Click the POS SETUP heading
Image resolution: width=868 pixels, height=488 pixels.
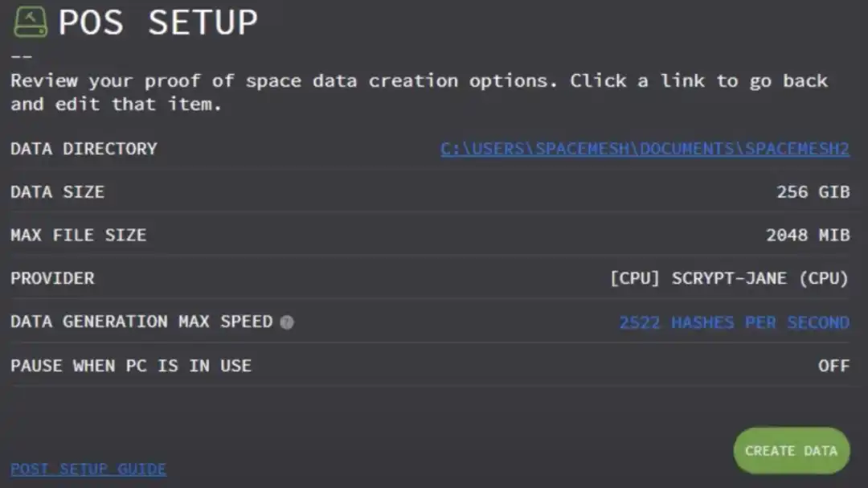coord(158,23)
